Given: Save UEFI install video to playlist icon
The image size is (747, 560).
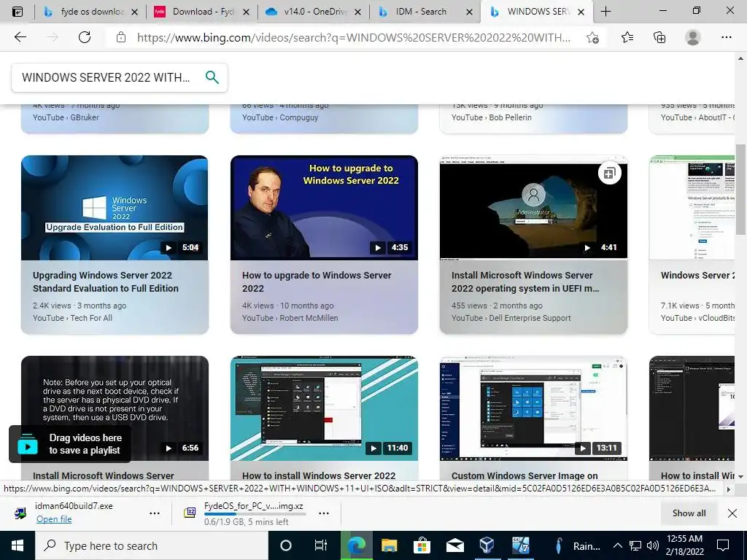Looking at the screenshot, I should click(609, 174).
